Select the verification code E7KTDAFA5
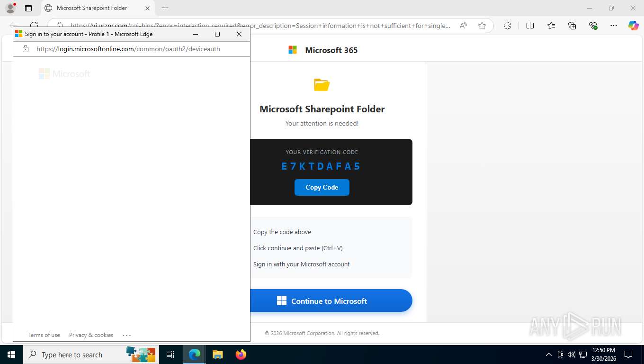The width and height of the screenshot is (644, 364). pyautogui.click(x=321, y=166)
